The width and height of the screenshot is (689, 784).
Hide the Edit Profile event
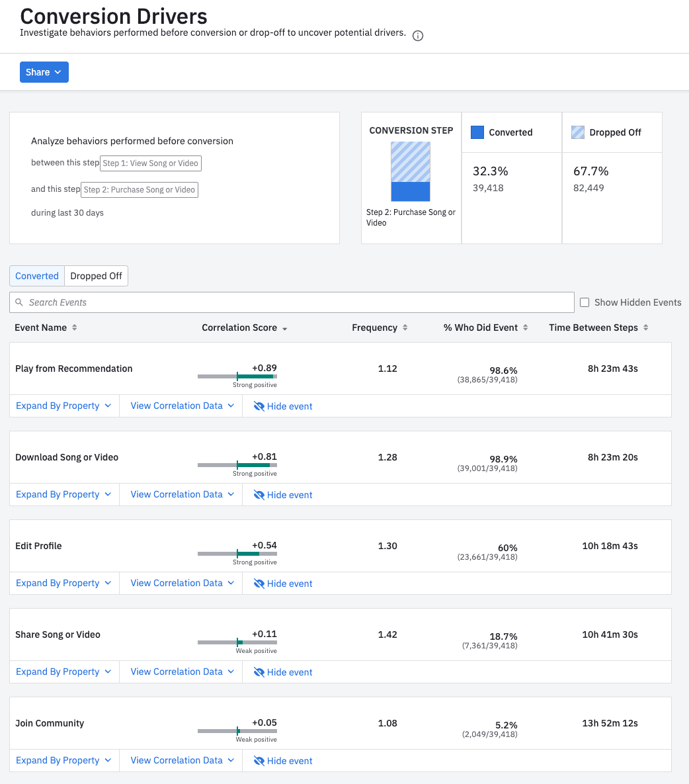[x=283, y=584]
